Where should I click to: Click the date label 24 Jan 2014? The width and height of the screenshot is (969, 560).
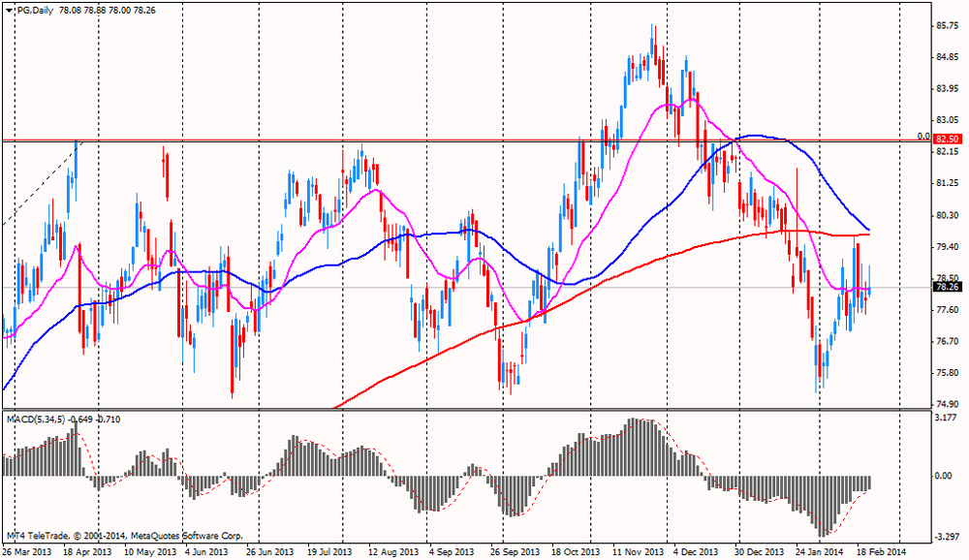coord(820,551)
